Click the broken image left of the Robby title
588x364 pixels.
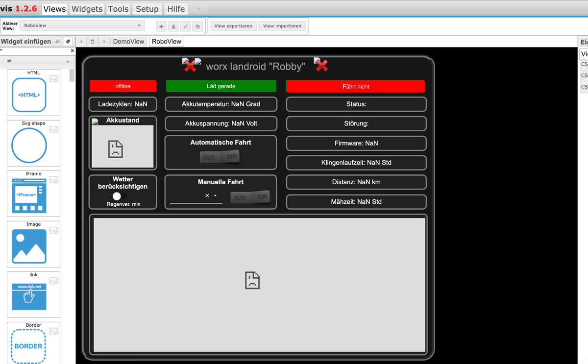192,65
